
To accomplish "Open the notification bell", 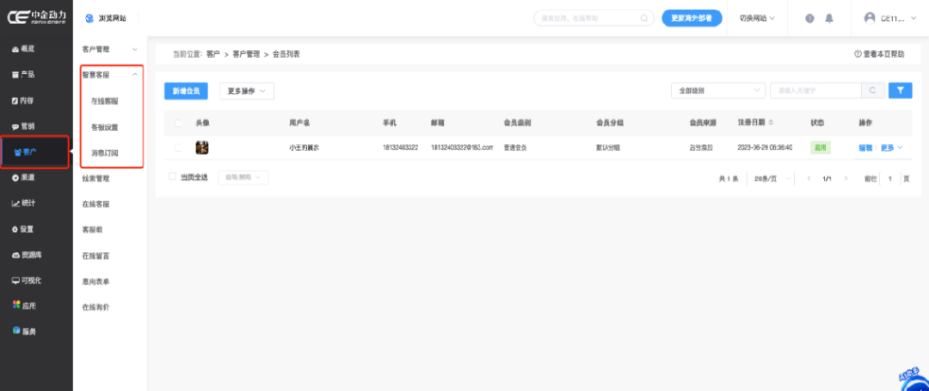I will coord(829,18).
